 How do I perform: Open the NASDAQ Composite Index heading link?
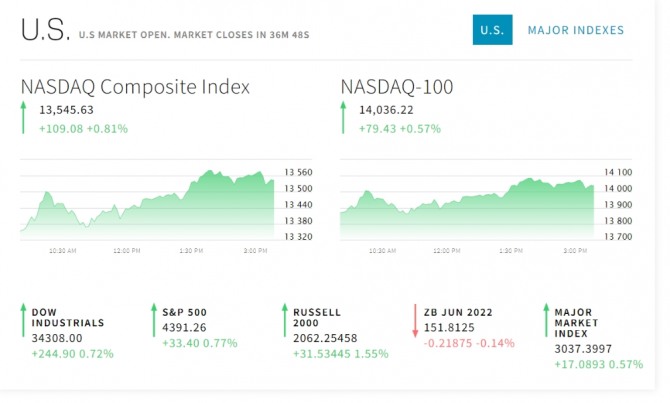click(x=135, y=87)
